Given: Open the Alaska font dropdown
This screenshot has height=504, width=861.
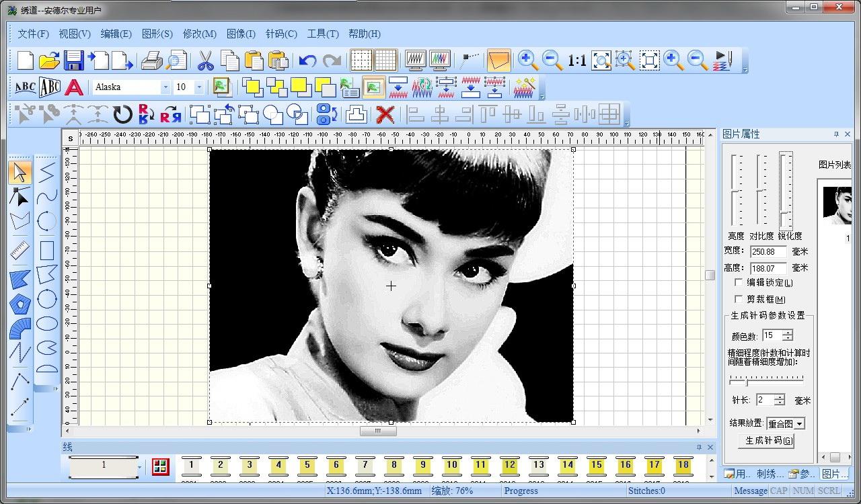Looking at the screenshot, I should (x=165, y=87).
